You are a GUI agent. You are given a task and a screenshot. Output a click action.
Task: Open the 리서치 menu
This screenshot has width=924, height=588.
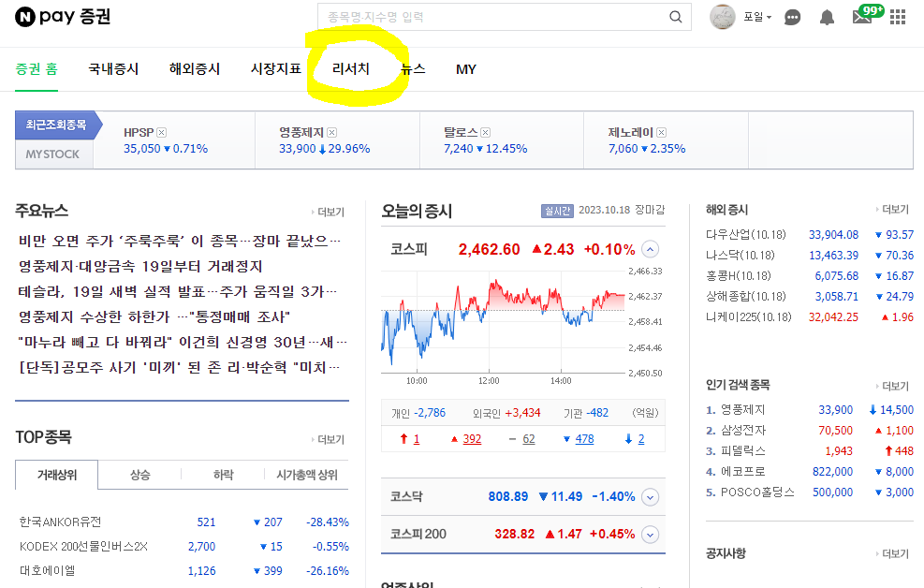click(351, 69)
